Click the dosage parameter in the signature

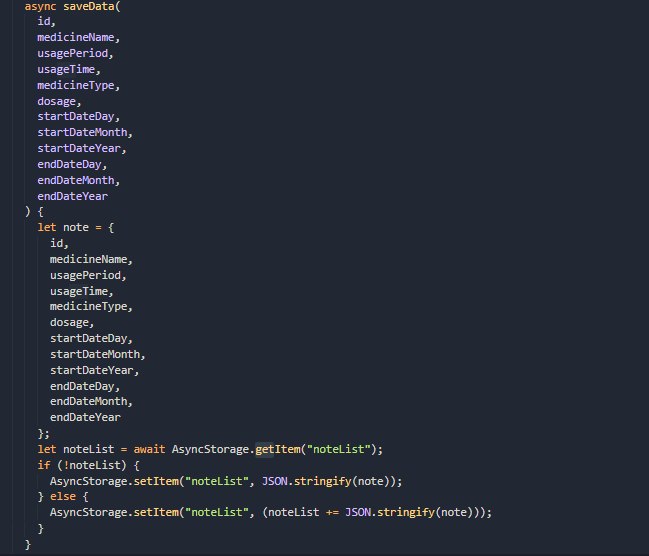57,101
